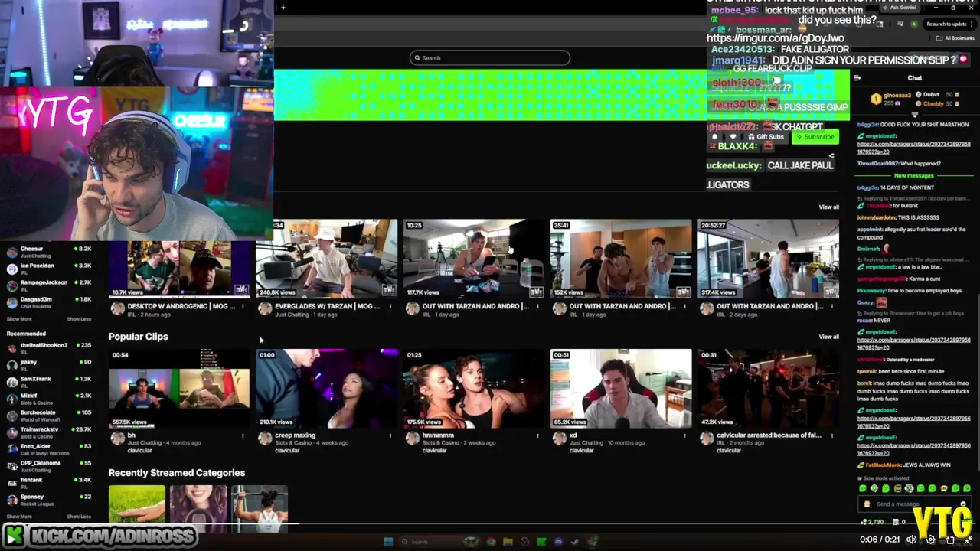Image resolution: width=980 pixels, height=551 pixels.
Task: Open the DESKTOP W ANDROGENIC video thumbnail
Action: [x=179, y=269]
